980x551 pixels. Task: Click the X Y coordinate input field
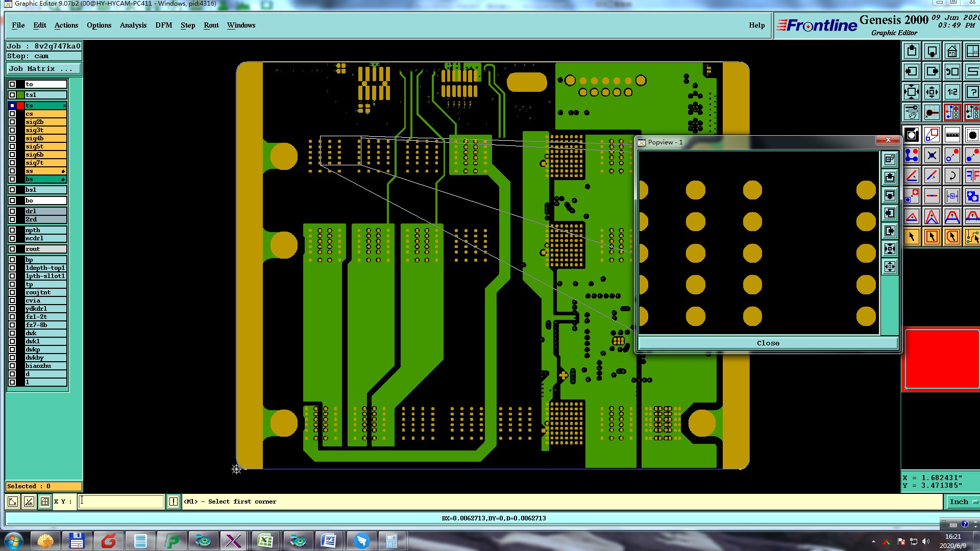click(x=121, y=502)
